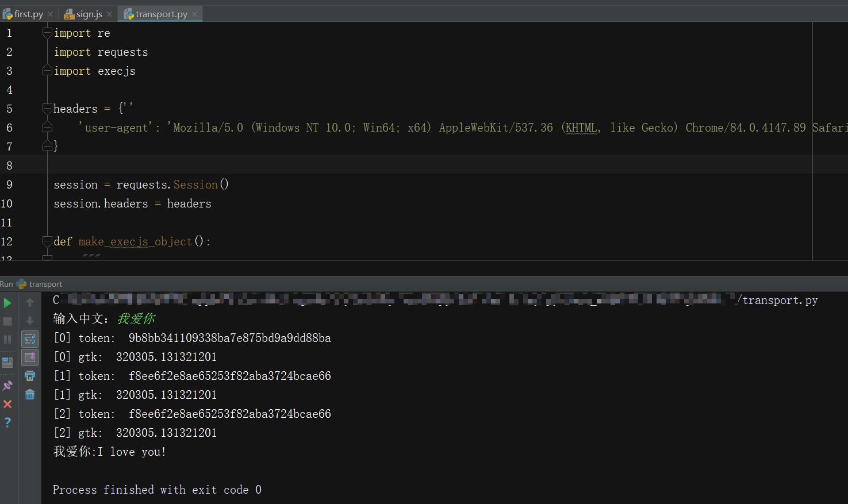Image resolution: width=848 pixels, height=504 pixels.
Task: Click the Run panel label
Action: 7,284
